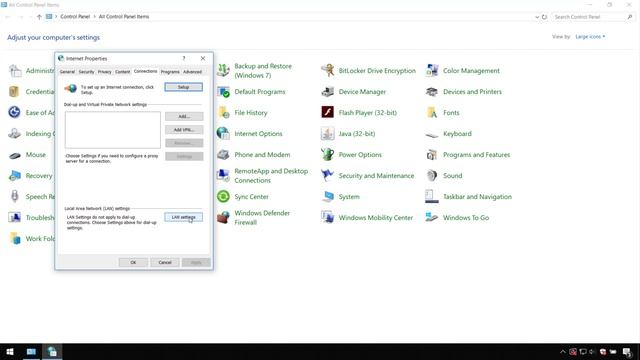The height and width of the screenshot is (360, 640).
Task: Open the notification center icon
Action: (628, 352)
